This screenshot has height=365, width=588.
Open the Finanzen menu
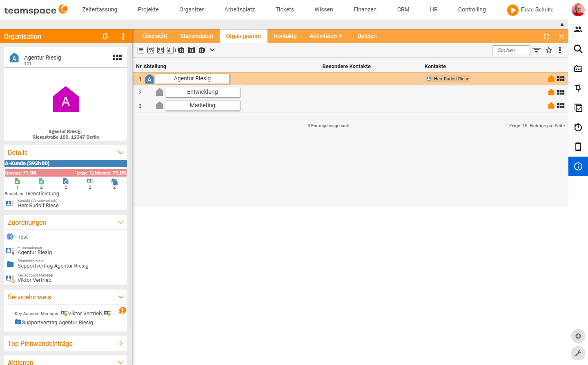tap(365, 9)
